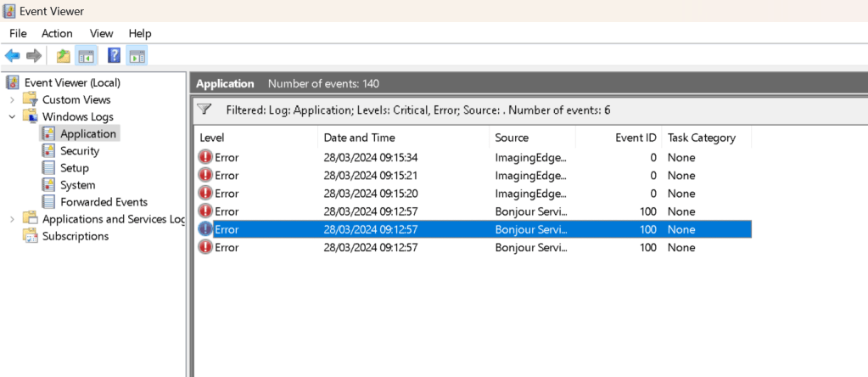Expand the Custom Views node
Screen dimensions: 868x377
tap(12, 100)
